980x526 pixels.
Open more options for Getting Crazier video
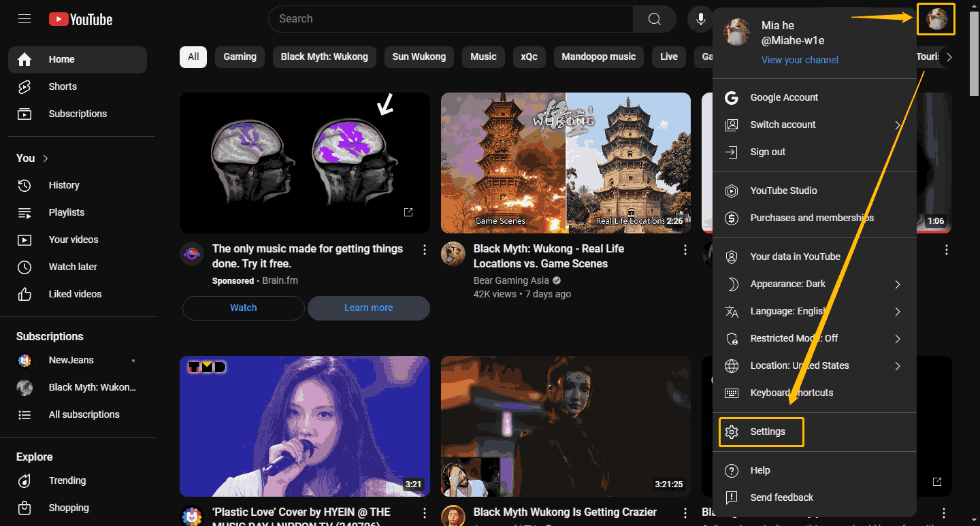(x=685, y=513)
